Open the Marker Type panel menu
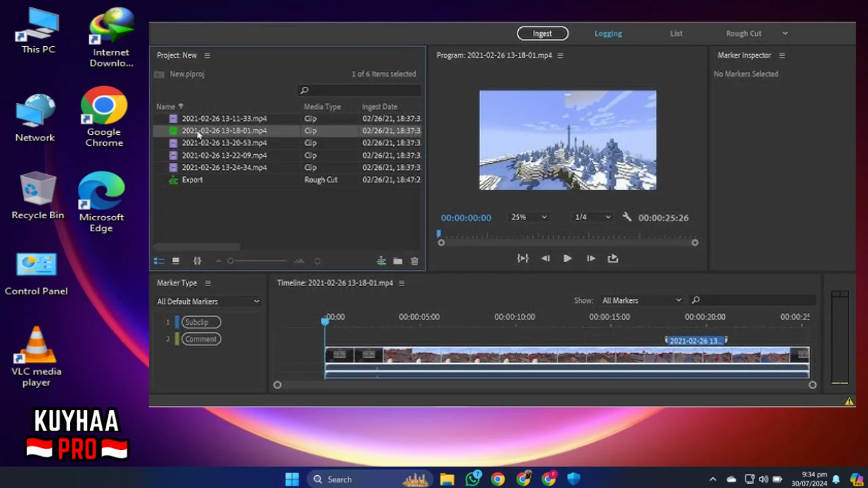868x488 pixels. pos(208,283)
